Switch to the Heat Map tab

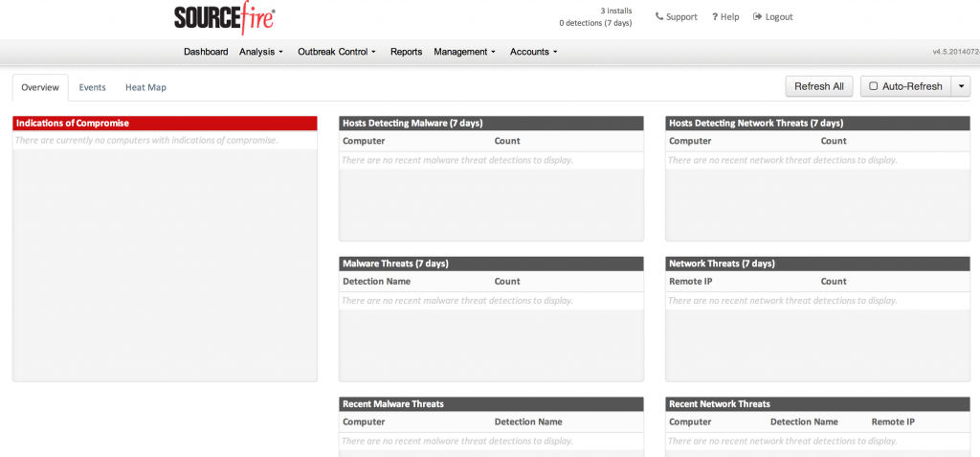pos(145,87)
